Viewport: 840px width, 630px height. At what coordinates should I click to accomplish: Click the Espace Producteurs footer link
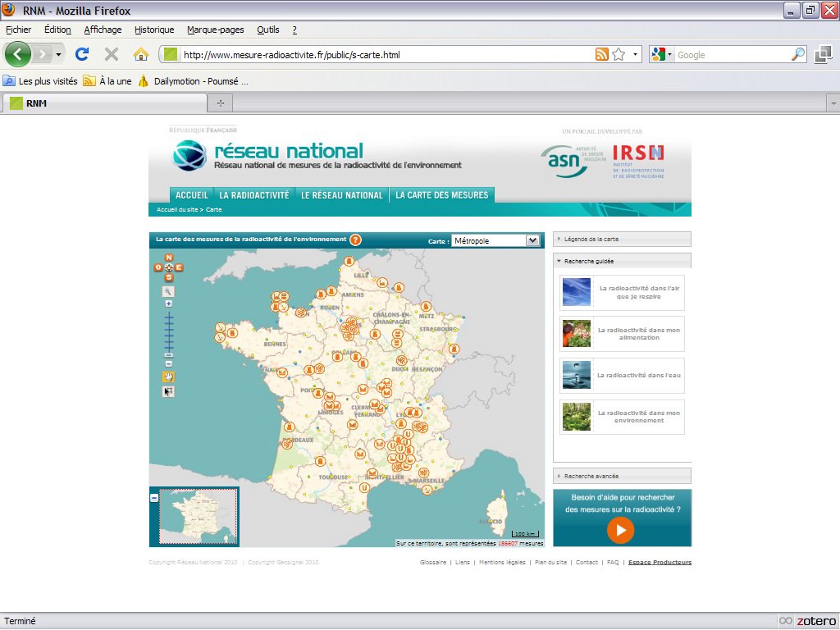[660, 563]
